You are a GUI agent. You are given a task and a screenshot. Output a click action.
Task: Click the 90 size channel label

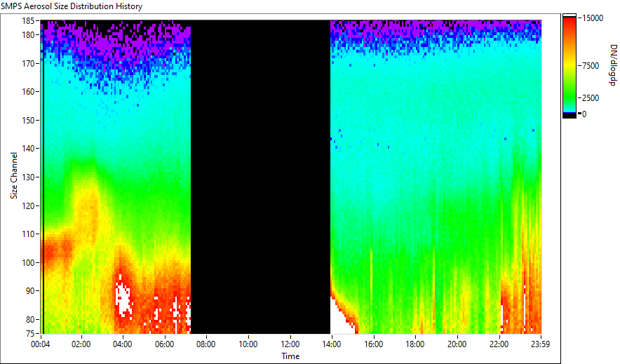point(31,291)
